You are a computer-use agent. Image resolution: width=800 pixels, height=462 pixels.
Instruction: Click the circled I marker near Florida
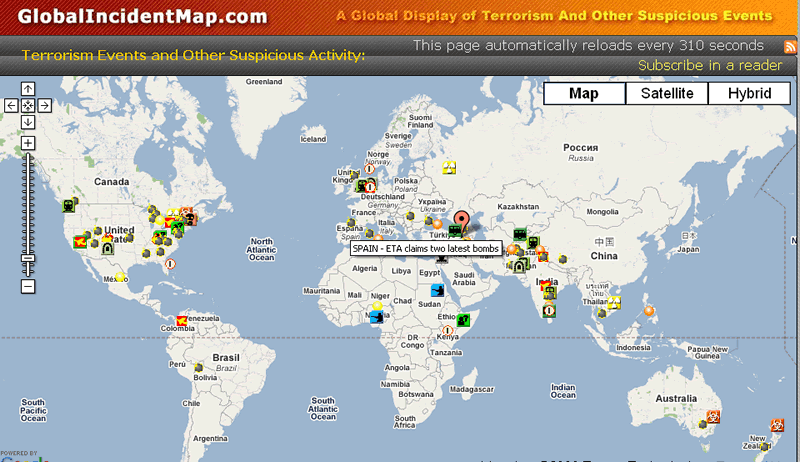coord(170,264)
